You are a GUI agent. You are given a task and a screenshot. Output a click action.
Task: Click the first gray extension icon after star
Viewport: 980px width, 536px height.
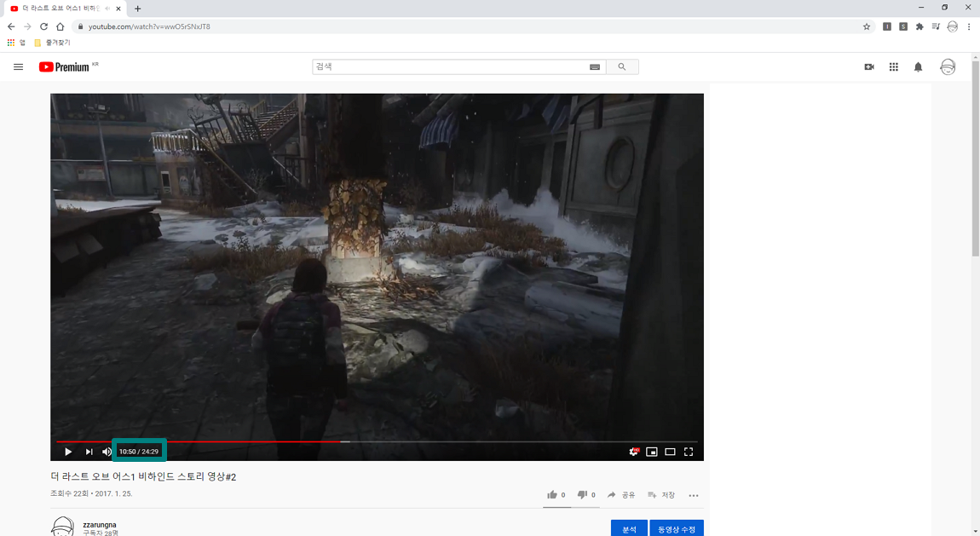point(887,26)
